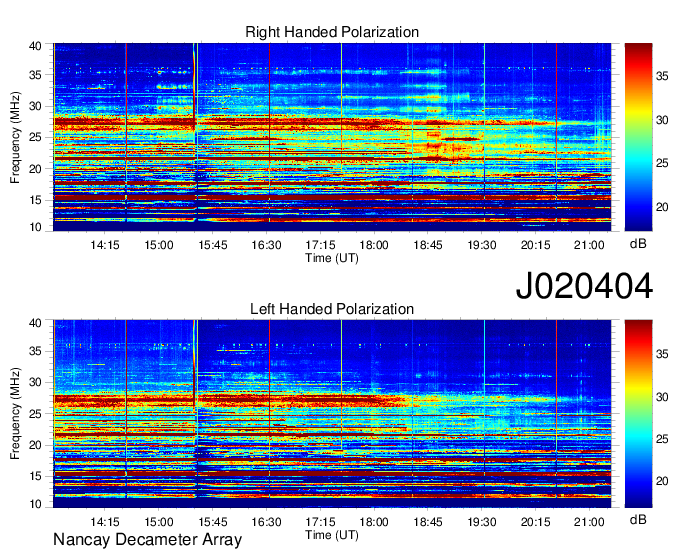Select the large "J020404" observation label
The width and height of the screenshot is (680, 552).
click(x=584, y=285)
